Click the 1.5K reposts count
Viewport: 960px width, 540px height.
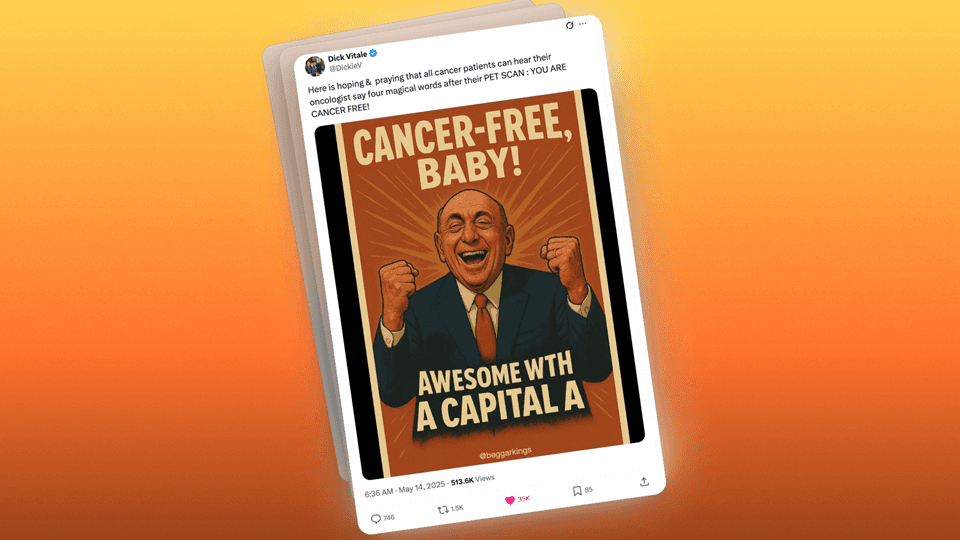[x=457, y=508]
